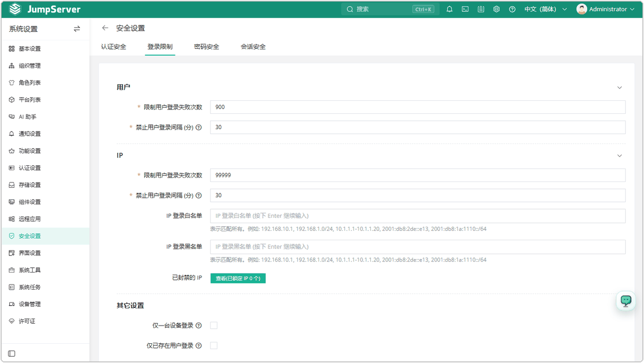
Task: Switch to the 密码安全 tab
Action: pos(207,47)
